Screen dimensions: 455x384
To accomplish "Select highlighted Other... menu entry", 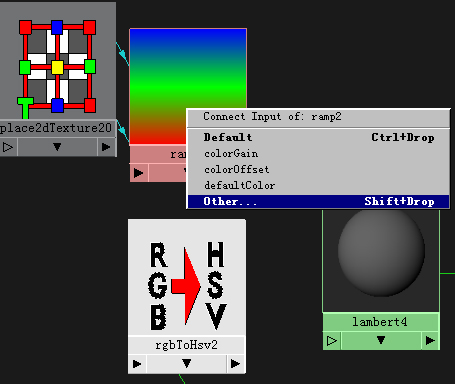I will 319,201.
